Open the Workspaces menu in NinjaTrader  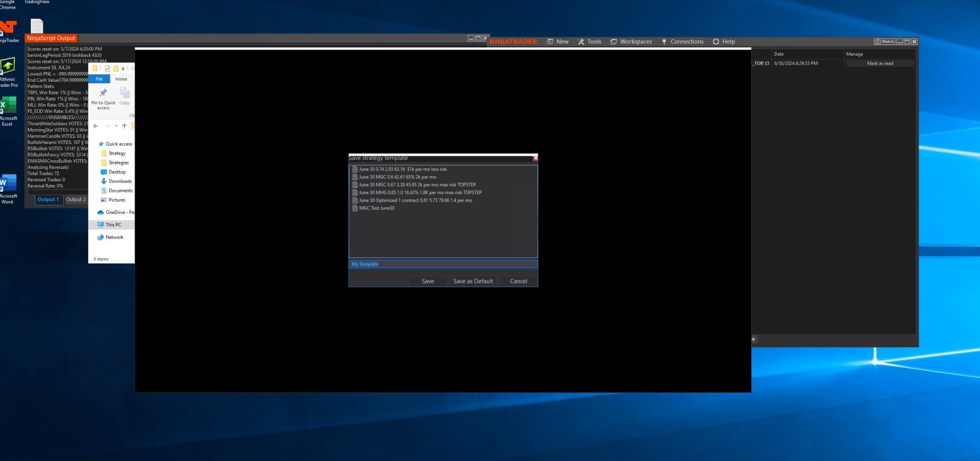631,42
